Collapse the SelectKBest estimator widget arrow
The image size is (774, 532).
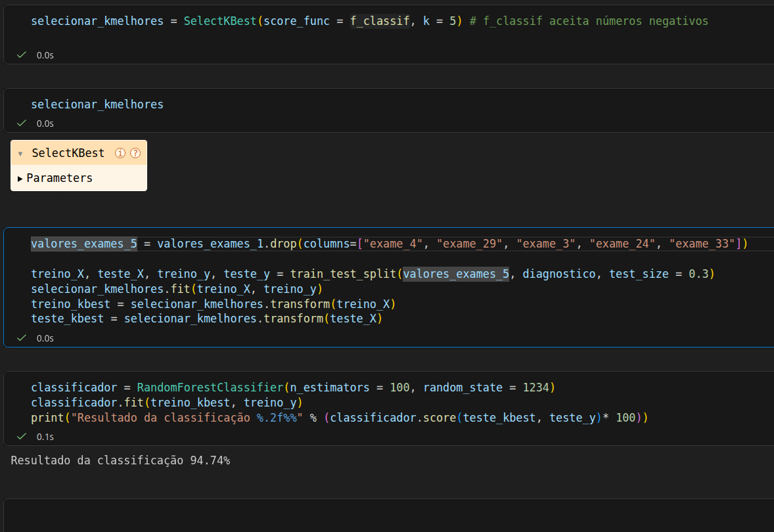[20, 154]
